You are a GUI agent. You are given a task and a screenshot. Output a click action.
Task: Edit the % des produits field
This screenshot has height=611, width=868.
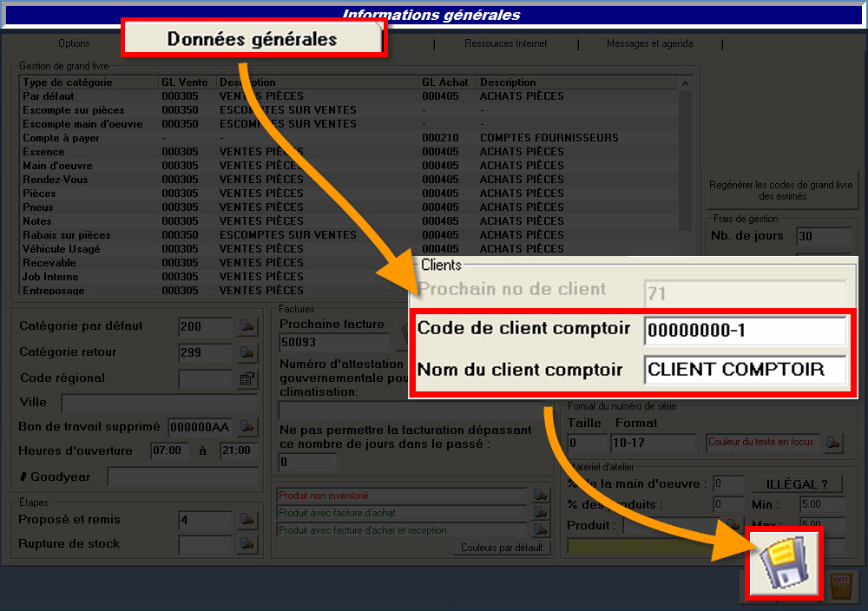coord(728,505)
